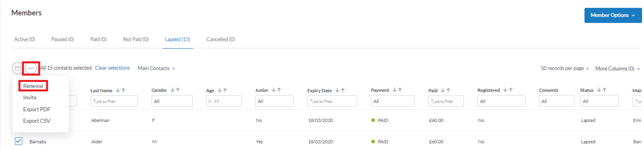This screenshot has height=150, width=644.
Task: Focus the Expiry Date filter field
Action: [x=332, y=101]
